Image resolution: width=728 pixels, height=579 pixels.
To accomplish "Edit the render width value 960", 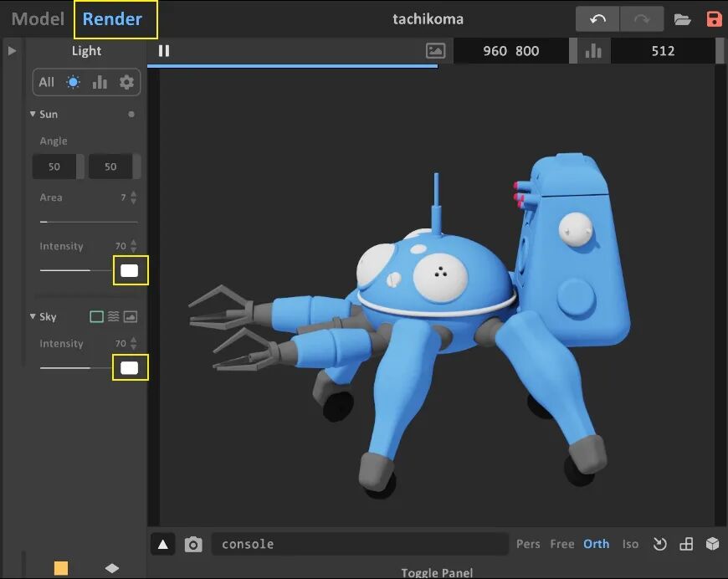I will coord(495,51).
